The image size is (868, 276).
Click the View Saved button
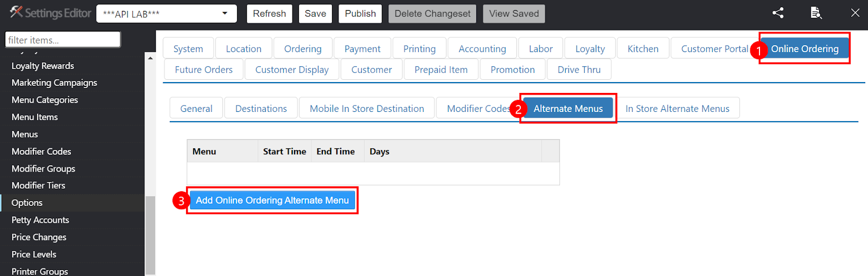[514, 14]
